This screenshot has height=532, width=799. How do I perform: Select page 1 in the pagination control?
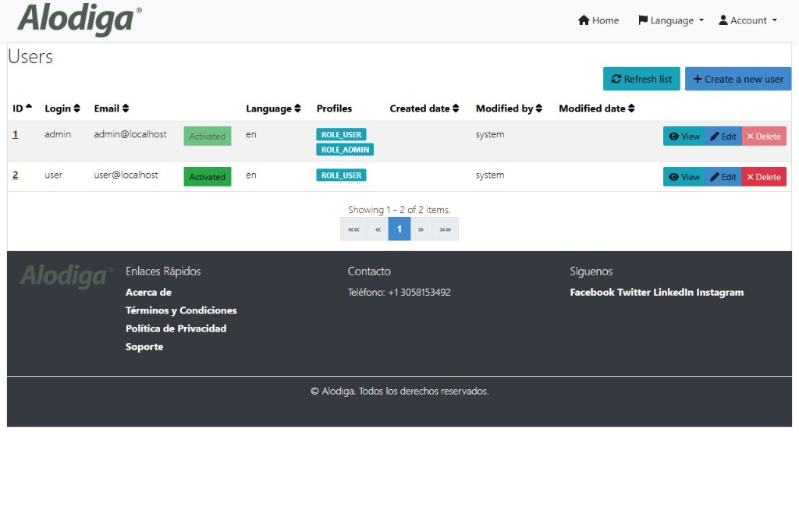[x=399, y=229]
